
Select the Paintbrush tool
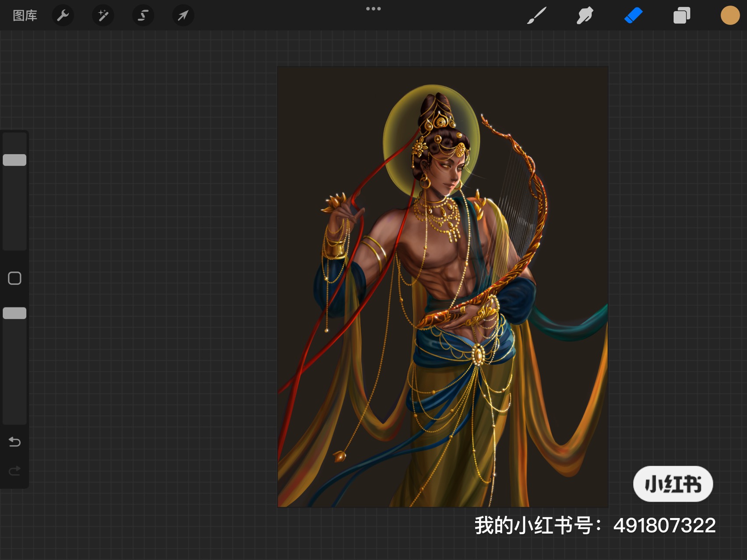tap(536, 16)
